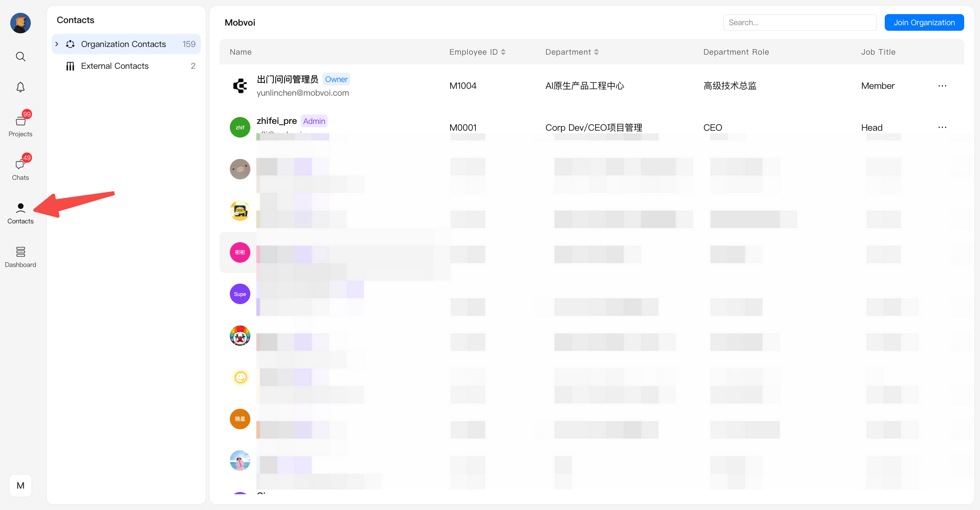The width and height of the screenshot is (980, 510).
Task: Select External Contacts list
Action: [x=126, y=66]
